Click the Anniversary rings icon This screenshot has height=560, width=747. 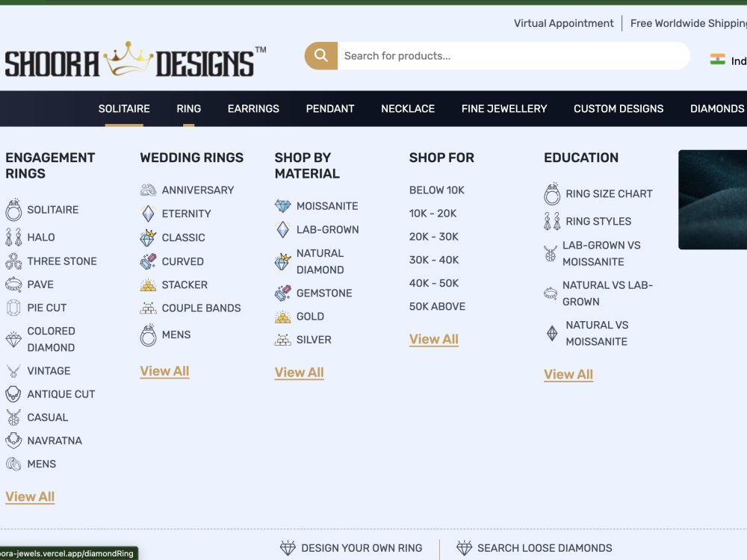point(148,190)
